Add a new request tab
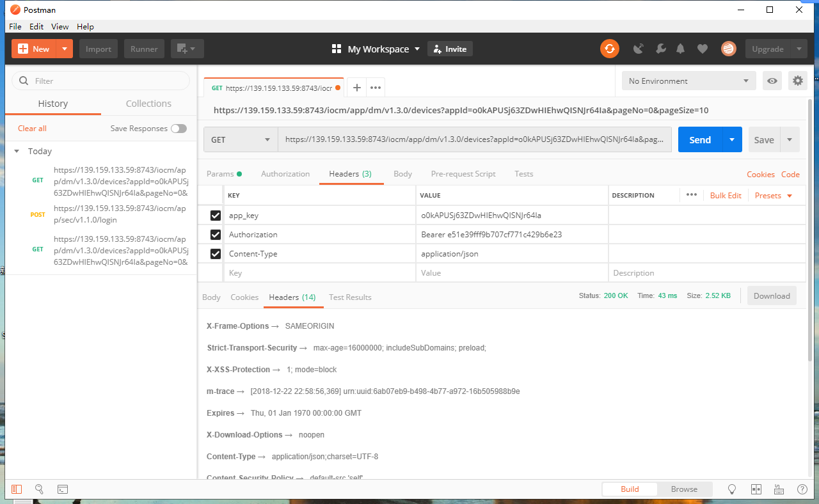The width and height of the screenshot is (819, 504). coord(357,88)
